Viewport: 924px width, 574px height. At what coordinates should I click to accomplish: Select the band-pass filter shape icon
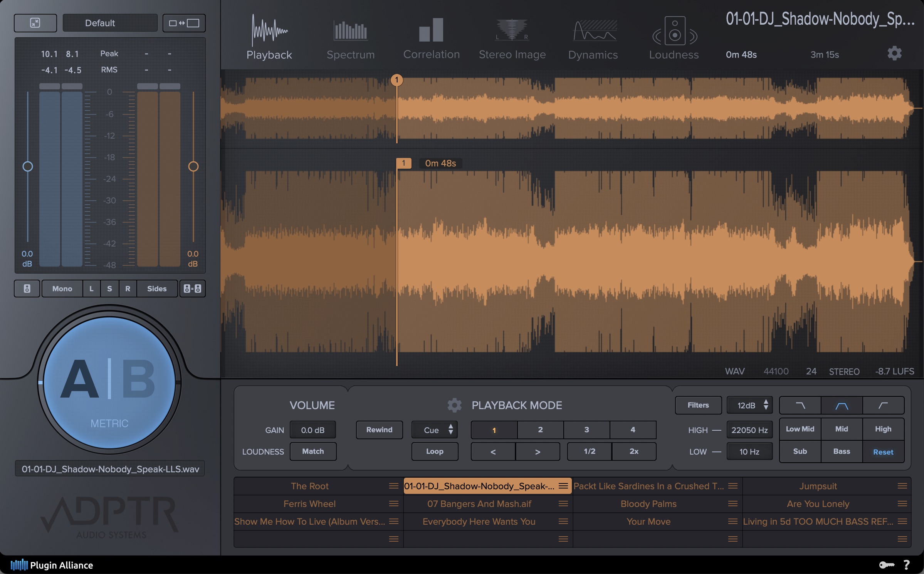pyautogui.click(x=842, y=405)
